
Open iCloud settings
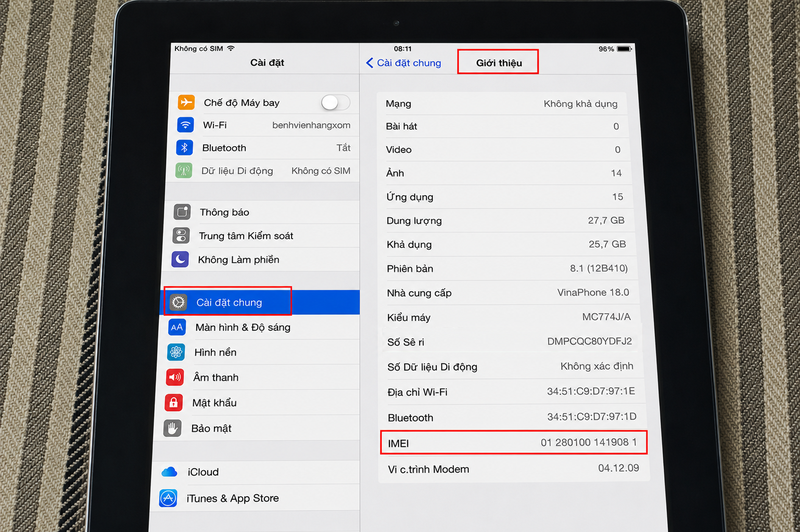[255, 472]
